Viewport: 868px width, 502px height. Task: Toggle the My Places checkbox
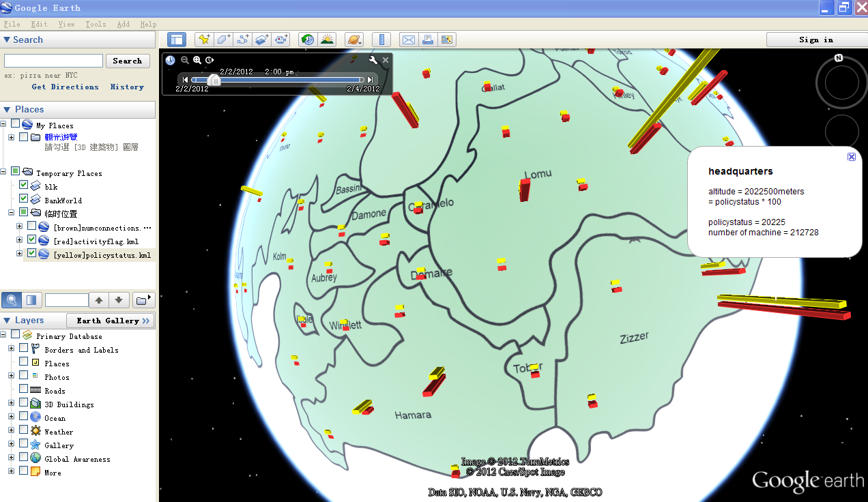pyautogui.click(x=15, y=124)
